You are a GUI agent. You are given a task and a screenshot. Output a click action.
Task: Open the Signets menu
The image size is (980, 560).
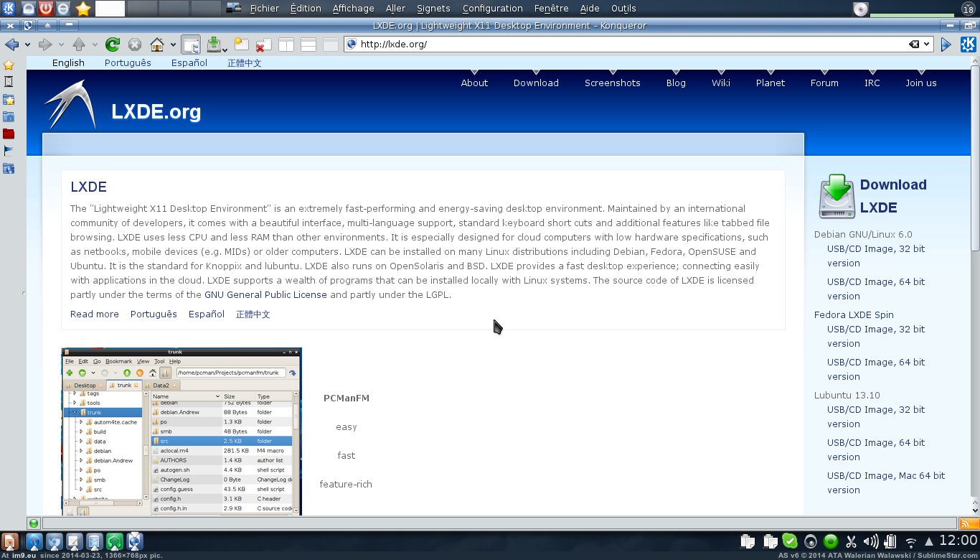(433, 9)
